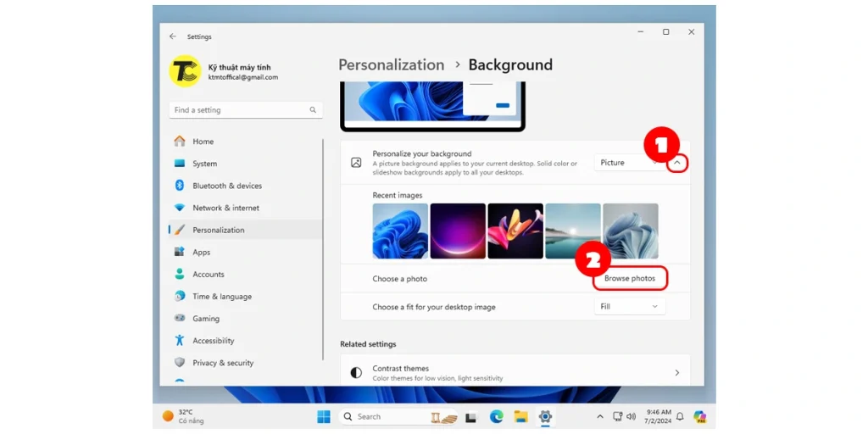Select Time & language in the sidebar
This screenshot has width=868, height=434.
tap(221, 297)
